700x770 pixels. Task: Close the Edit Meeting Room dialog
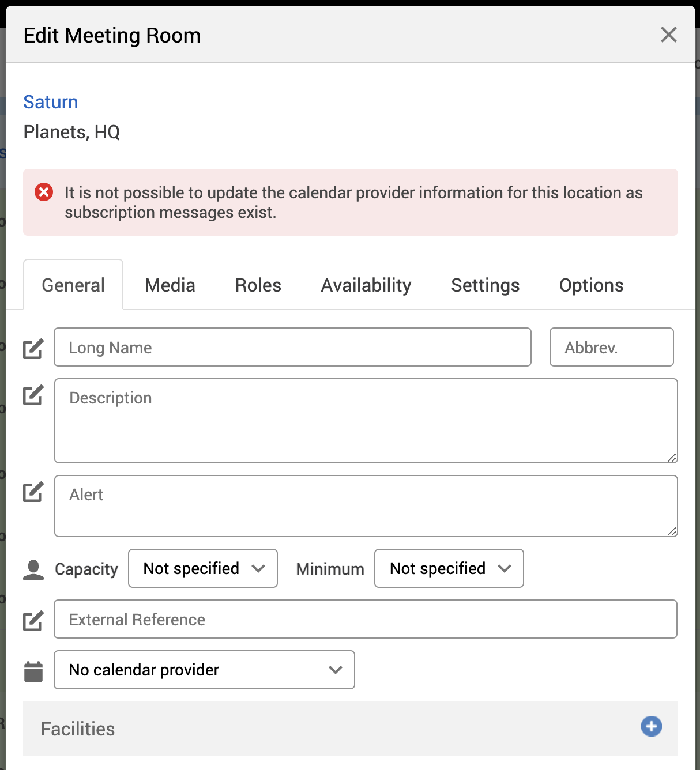click(x=668, y=35)
